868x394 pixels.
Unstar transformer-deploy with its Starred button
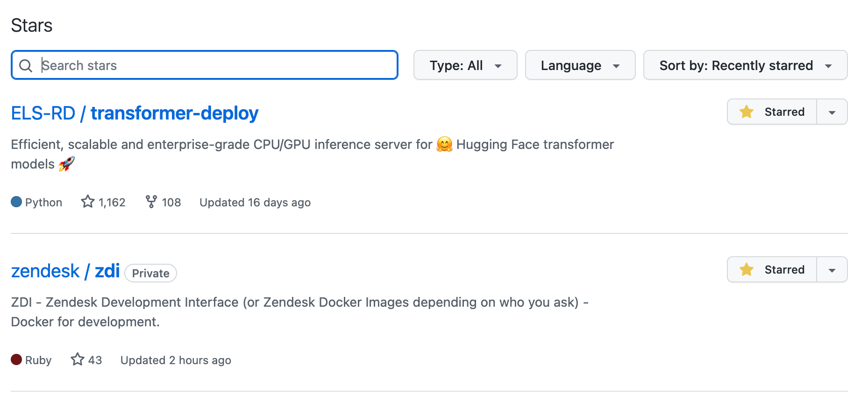772,112
